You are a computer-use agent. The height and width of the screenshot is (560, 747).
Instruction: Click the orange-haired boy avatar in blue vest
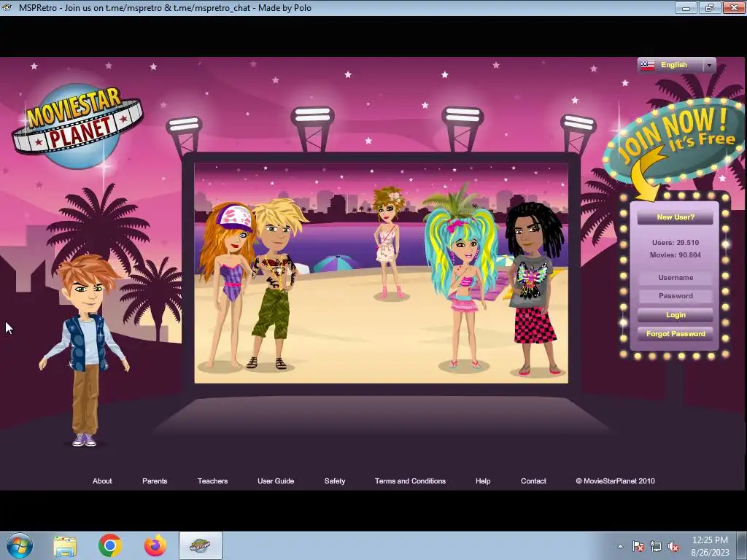tap(85, 351)
